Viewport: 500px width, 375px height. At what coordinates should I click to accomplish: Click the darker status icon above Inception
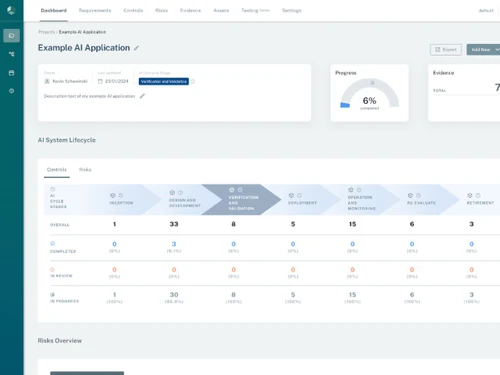pyautogui.click(x=113, y=195)
